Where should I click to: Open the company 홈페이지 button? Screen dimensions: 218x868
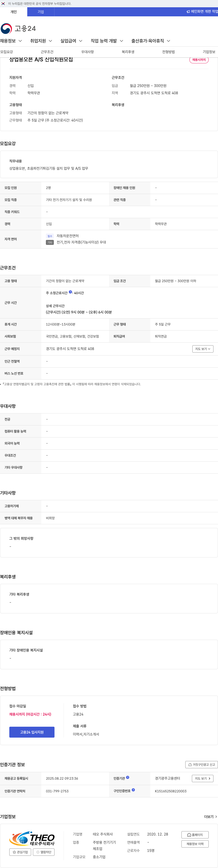(195, 835)
